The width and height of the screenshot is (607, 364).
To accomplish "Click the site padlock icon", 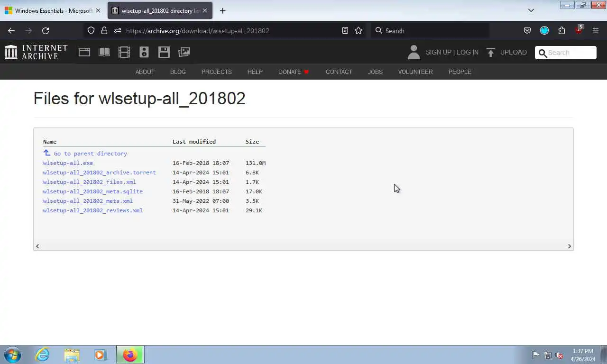I will click(x=104, y=31).
